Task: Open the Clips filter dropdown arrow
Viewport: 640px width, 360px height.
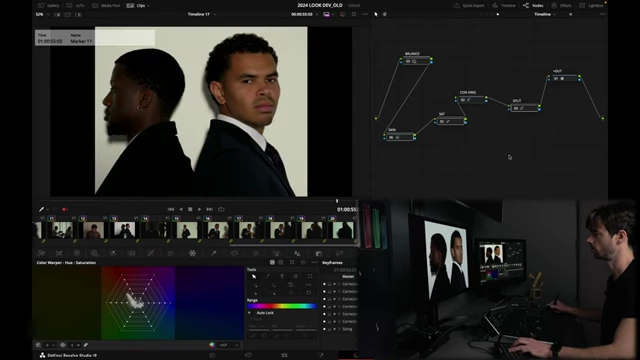Action: point(148,6)
